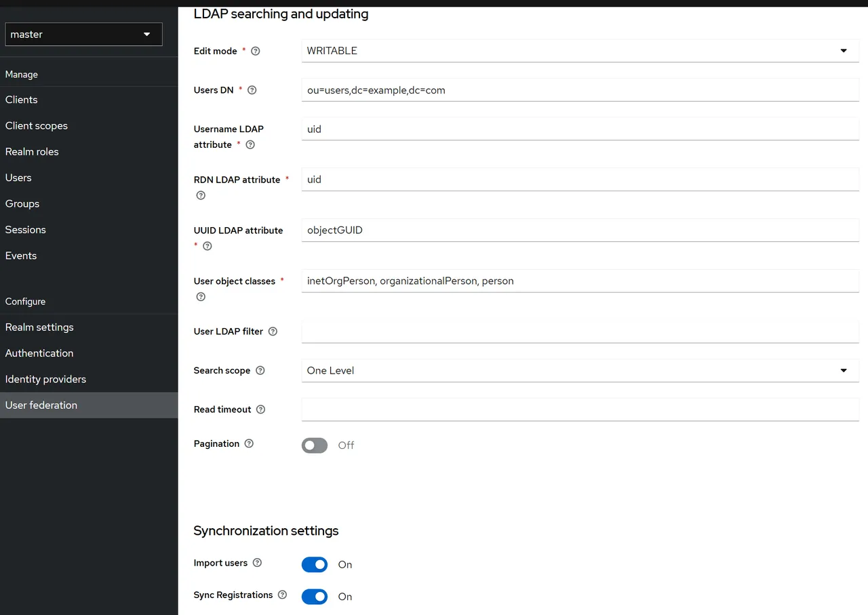Focus the Username LDAP attribute field
Screen dimensions: 868x615
coord(580,129)
